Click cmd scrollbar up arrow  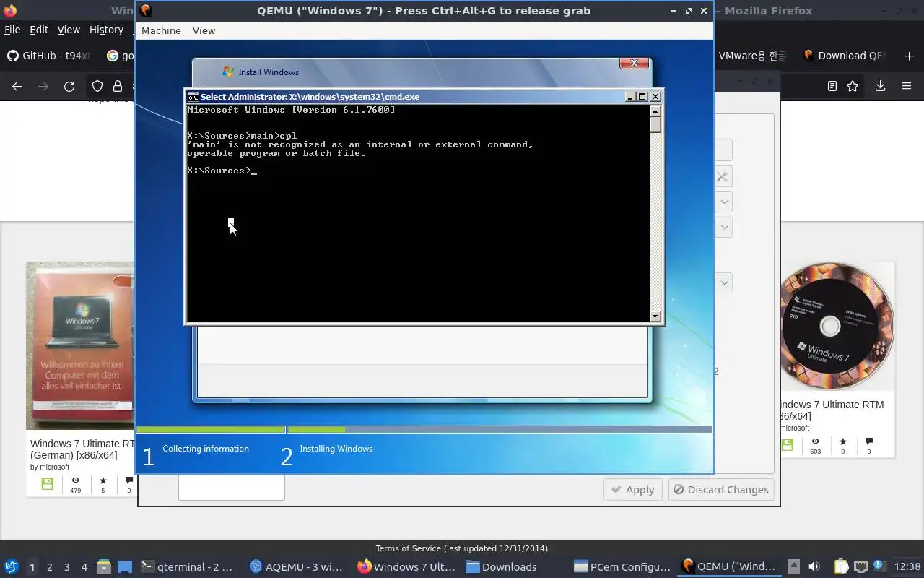(655, 111)
